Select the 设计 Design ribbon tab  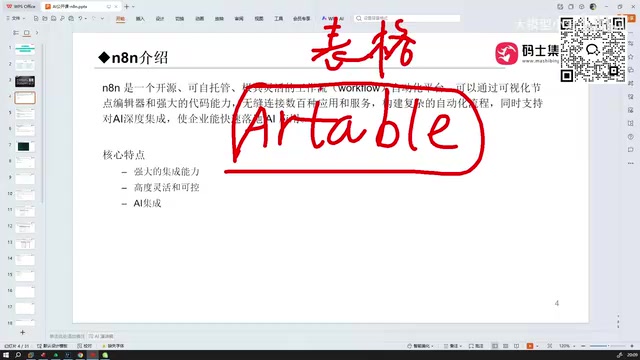(x=160, y=19)
